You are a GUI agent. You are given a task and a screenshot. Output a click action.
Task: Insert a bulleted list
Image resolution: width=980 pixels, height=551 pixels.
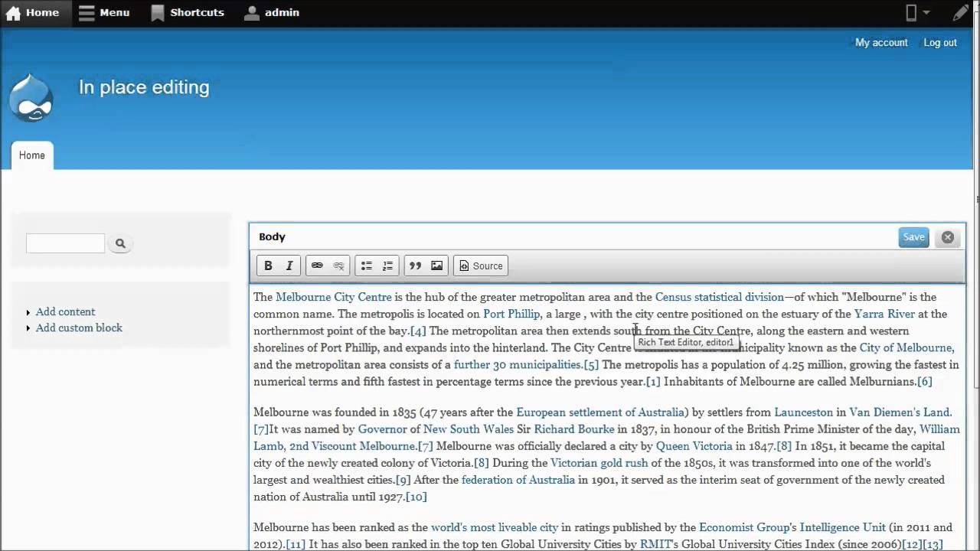click(x=367, y=266)
